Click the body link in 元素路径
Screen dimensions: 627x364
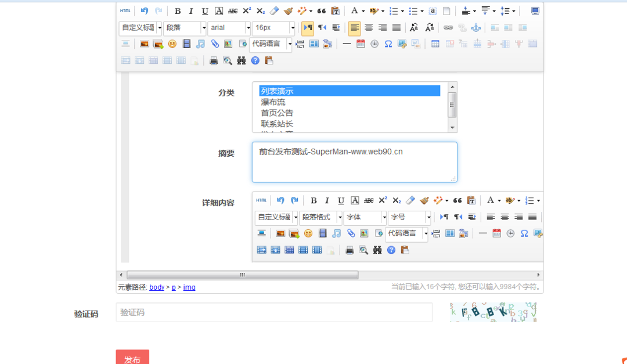(157, 287)
